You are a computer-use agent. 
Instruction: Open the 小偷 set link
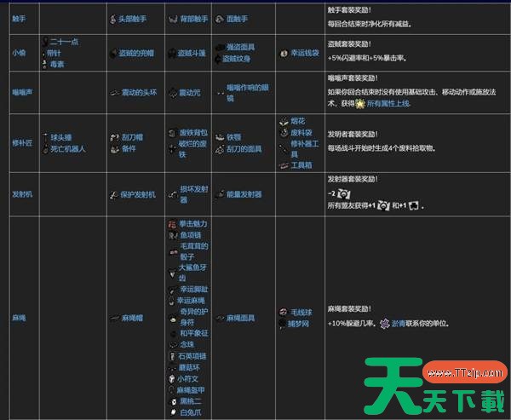tap(19, 53)
